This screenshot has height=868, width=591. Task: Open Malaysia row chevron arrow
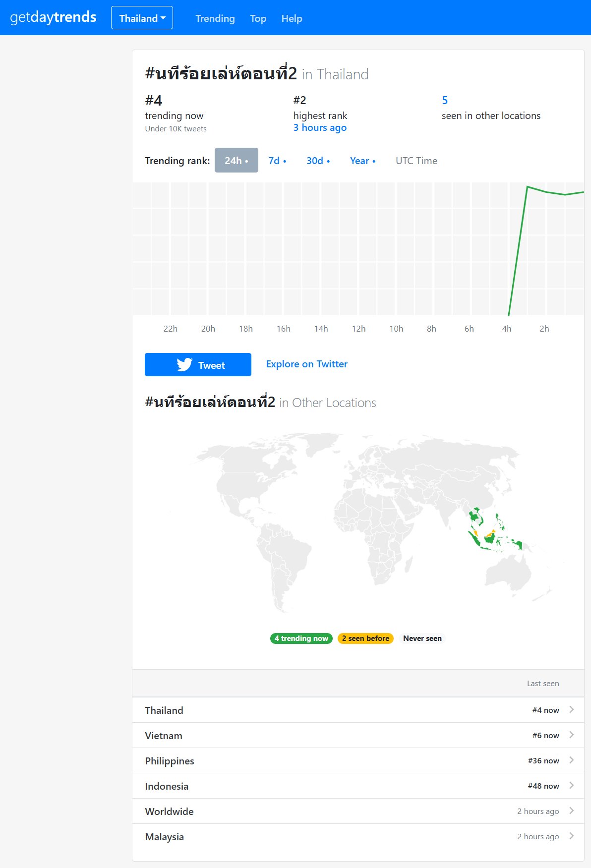tap(572, 836)
